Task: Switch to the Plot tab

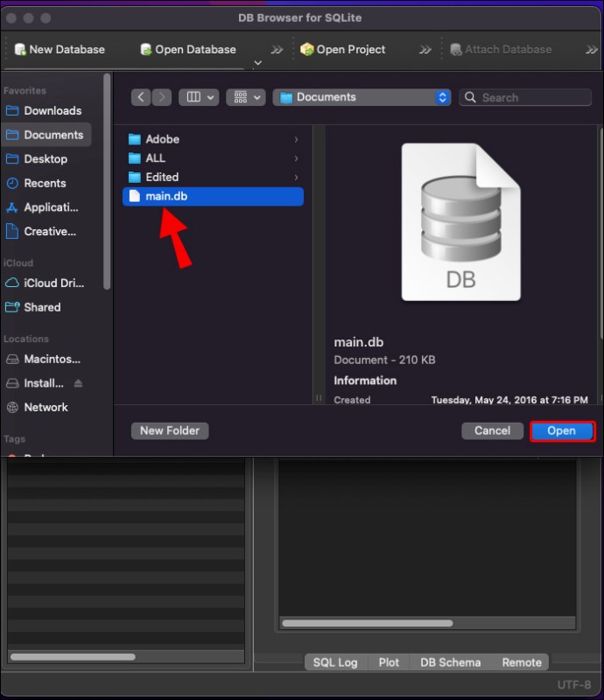Action: pos(389,662)
